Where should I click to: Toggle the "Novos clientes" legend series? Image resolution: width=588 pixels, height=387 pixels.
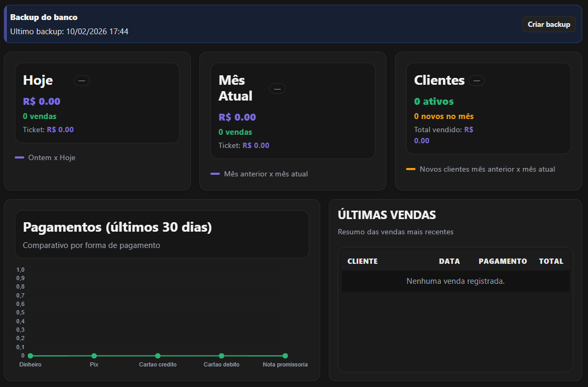point(487,169)
